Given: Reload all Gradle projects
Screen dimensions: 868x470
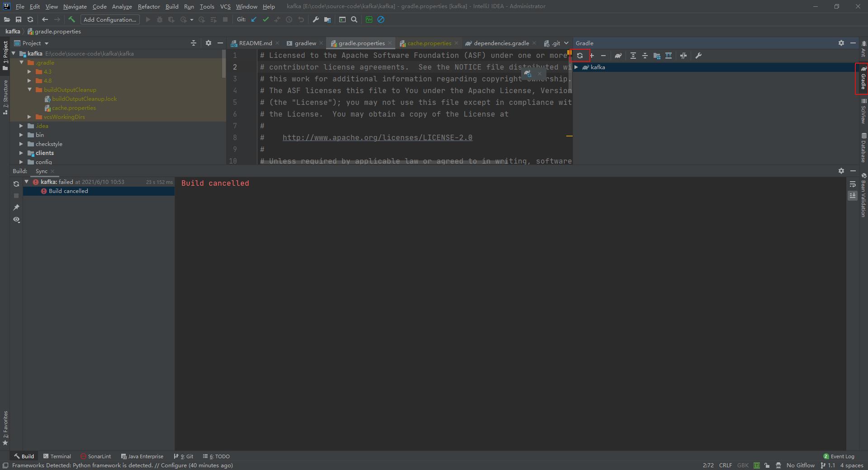Looking at the screenshot, I should point(580,56).
